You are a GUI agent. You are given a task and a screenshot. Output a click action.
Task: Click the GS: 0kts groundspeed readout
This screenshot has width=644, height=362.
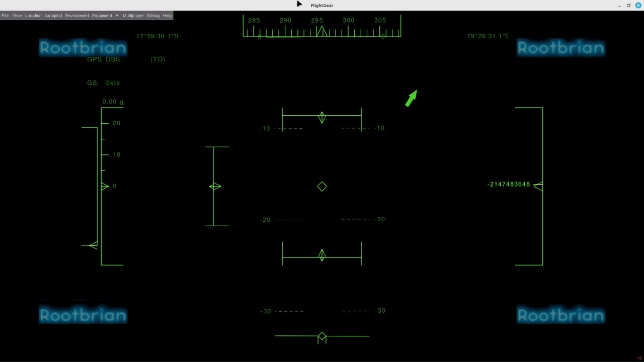(104, 83)
